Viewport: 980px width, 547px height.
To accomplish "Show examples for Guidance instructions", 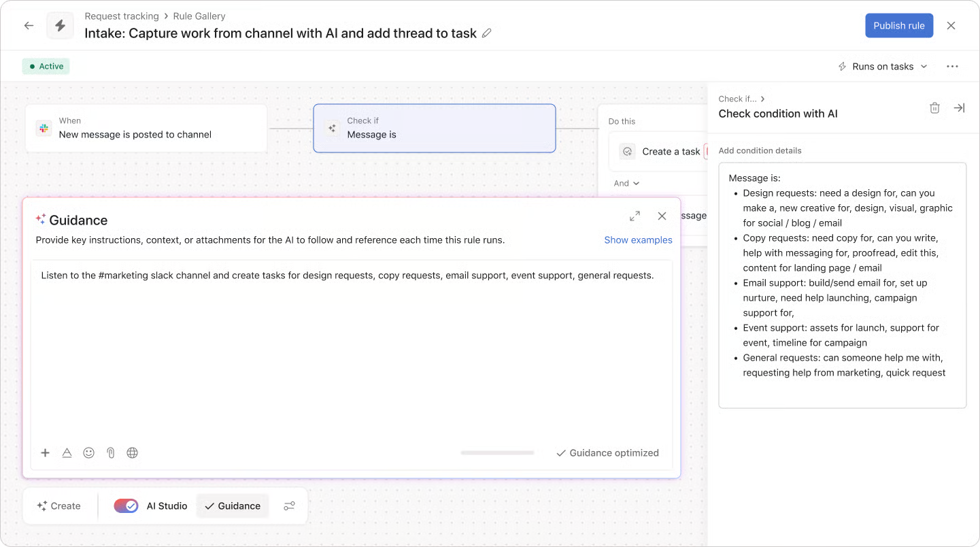I will coord(638,239).
